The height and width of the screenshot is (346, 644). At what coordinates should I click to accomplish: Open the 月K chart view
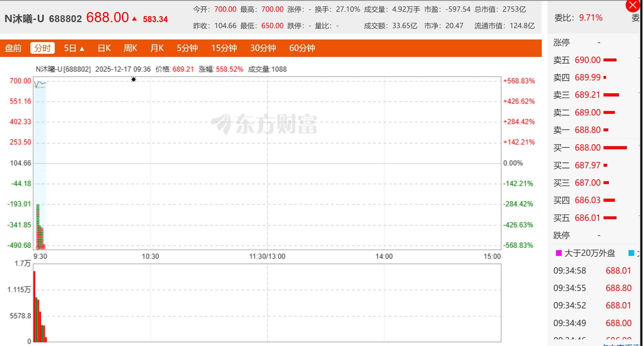[157, 48]
